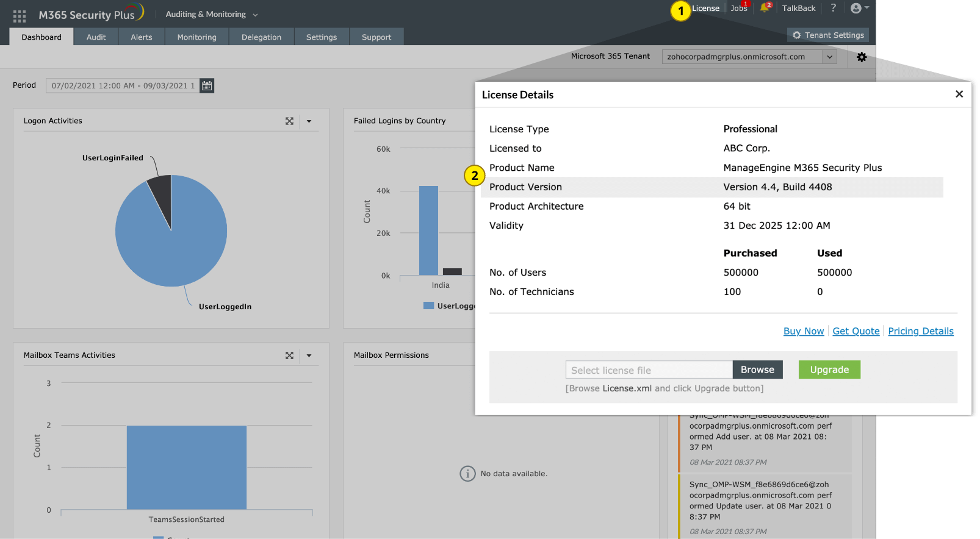Click the M365 Security Plus logo

tap(92, 13)
